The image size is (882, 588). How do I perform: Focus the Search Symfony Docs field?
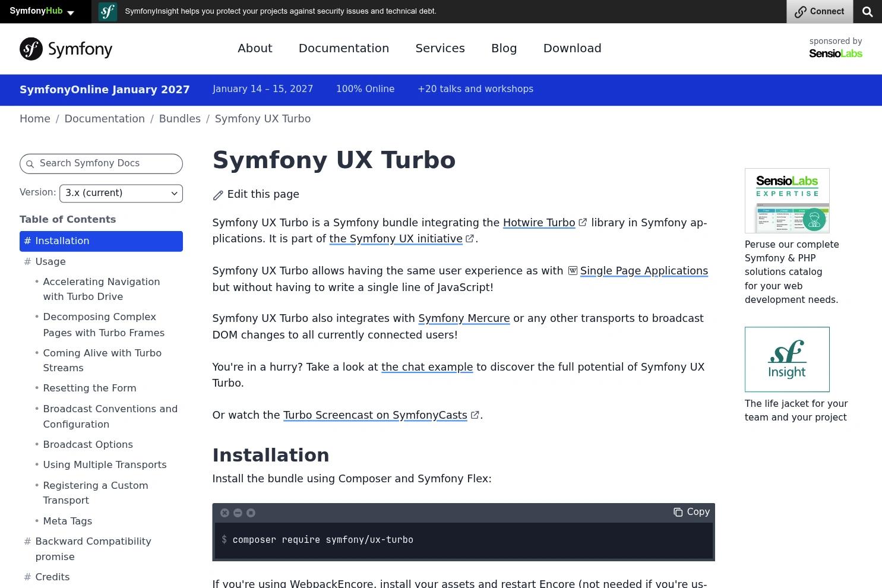(x=101, y=163)
